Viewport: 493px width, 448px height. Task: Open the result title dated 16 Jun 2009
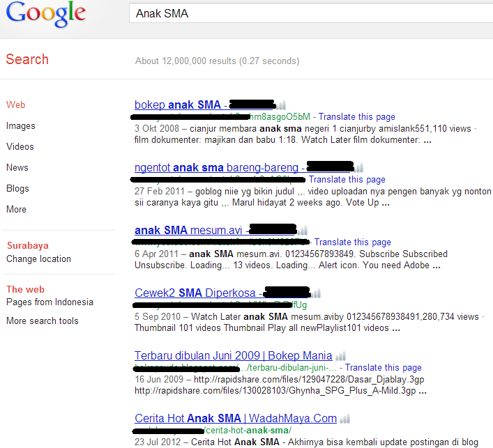click(234, 355)
